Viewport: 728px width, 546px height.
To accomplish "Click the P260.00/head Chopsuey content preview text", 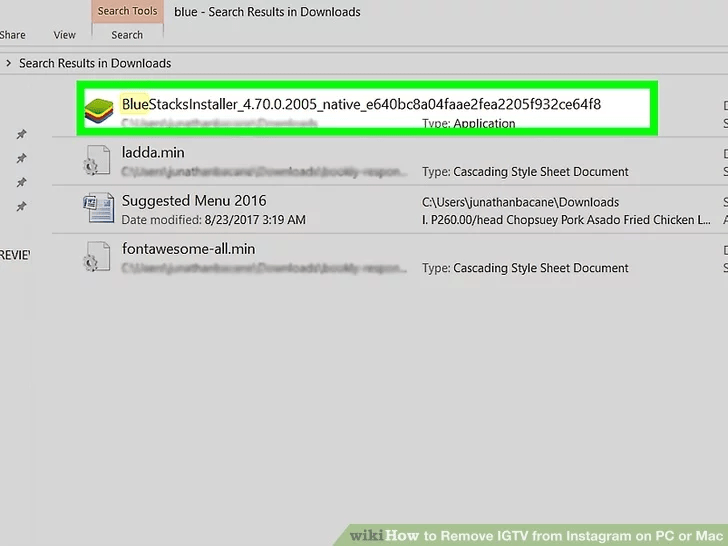I will 566,220.
